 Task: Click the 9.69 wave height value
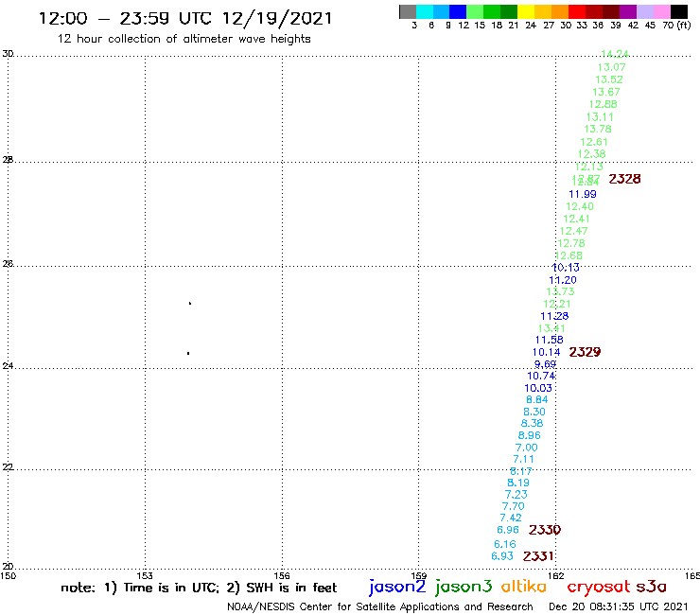pyautogui.click(x=545, y=364)
